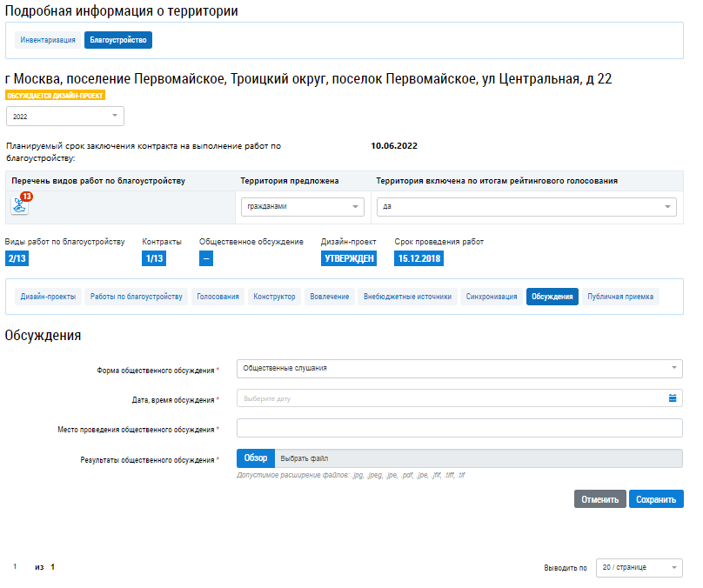Switch to the Голосования tab
The height and width of the screenshot is (588, 703).
[x=218, y=297]
